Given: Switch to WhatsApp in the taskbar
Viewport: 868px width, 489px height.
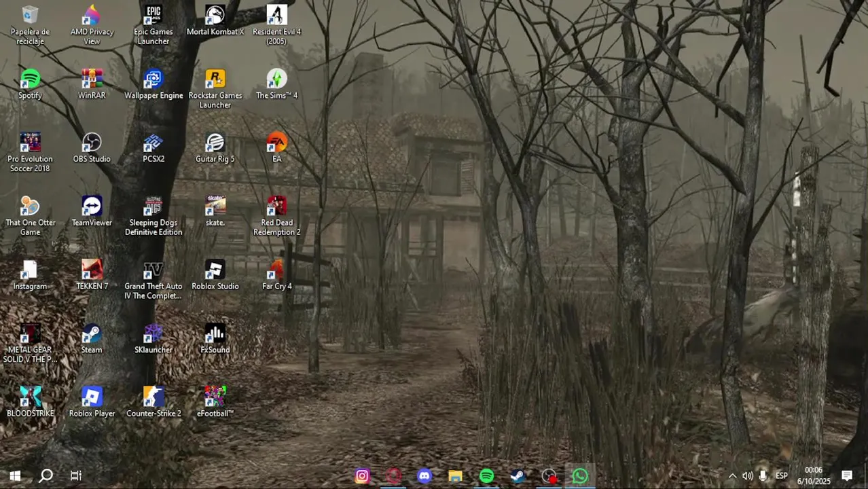Looking at the screenshot, I should (580, 476).
